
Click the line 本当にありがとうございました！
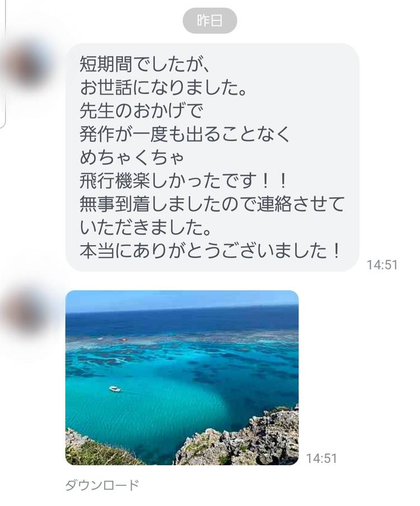point(210,251)
